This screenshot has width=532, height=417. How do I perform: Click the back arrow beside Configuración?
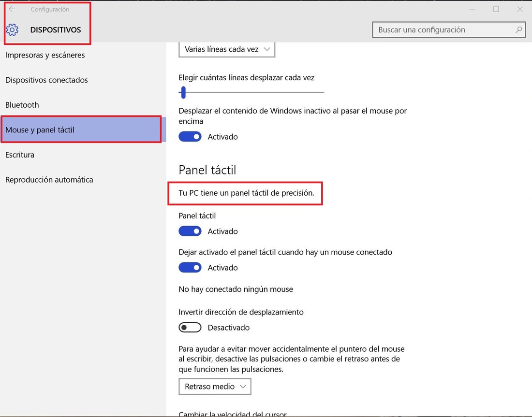[x=12, y=9]
